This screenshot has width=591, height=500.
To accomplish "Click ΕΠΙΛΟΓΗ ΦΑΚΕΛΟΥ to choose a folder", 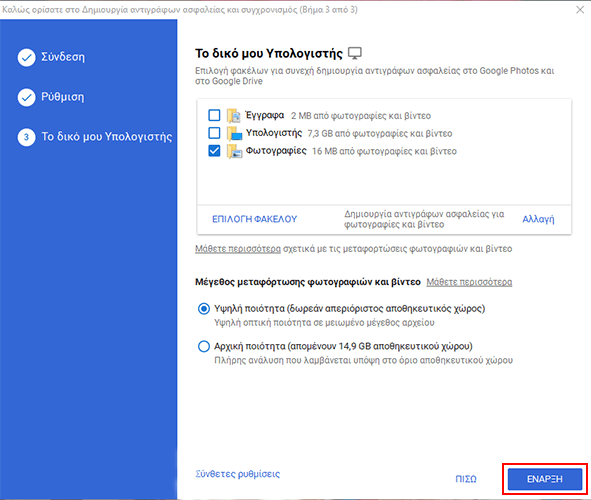I will pyautogui.click(x=254, y=219).
